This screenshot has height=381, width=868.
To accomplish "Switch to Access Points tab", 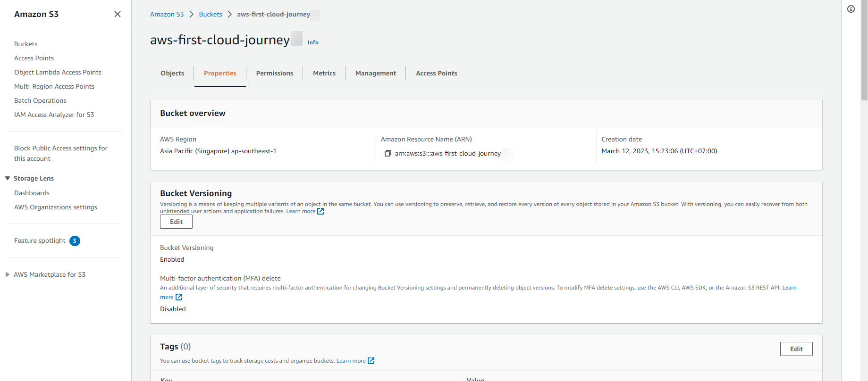I will pos(437,73).
